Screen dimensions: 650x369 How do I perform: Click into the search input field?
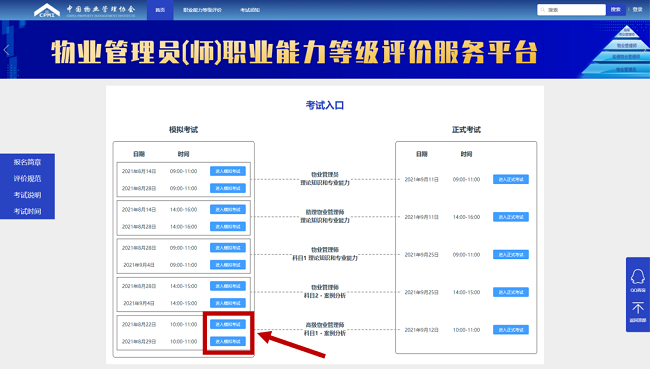571,10
